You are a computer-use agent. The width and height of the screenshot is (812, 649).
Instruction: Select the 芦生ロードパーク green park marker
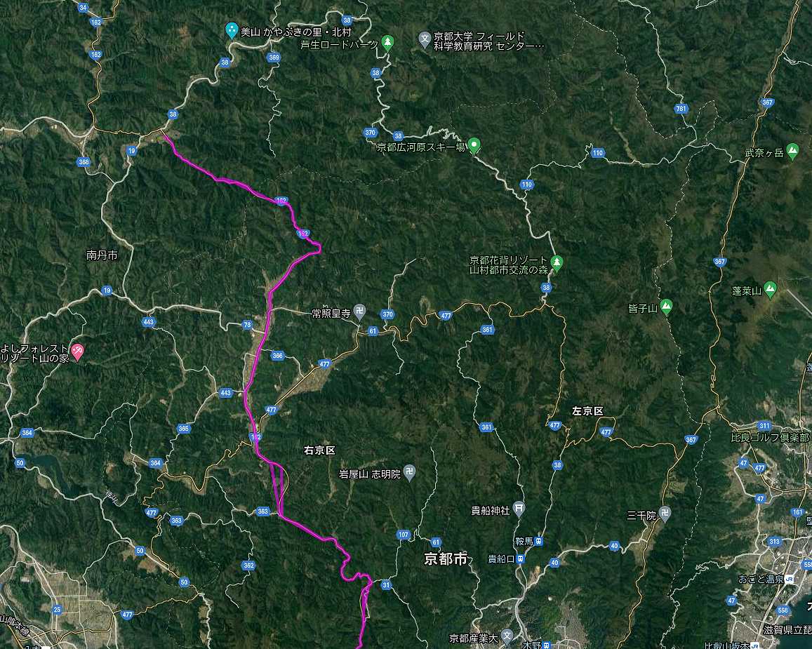pos(387,43)
